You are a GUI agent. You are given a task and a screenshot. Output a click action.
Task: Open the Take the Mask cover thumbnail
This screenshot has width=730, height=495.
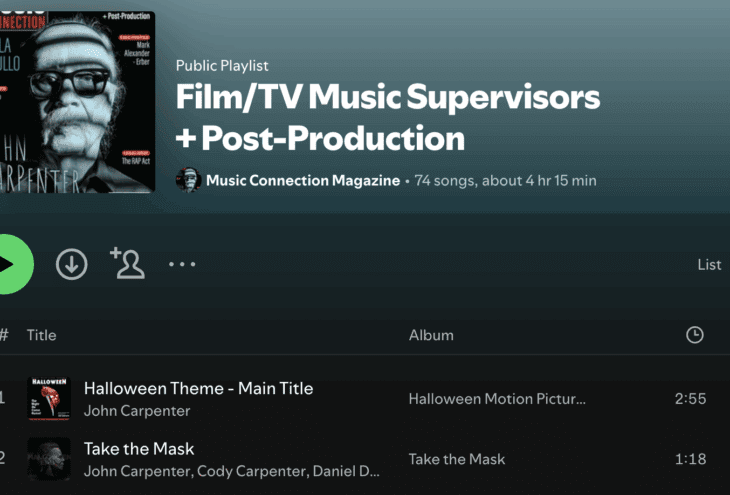click(x=49, y=459)
